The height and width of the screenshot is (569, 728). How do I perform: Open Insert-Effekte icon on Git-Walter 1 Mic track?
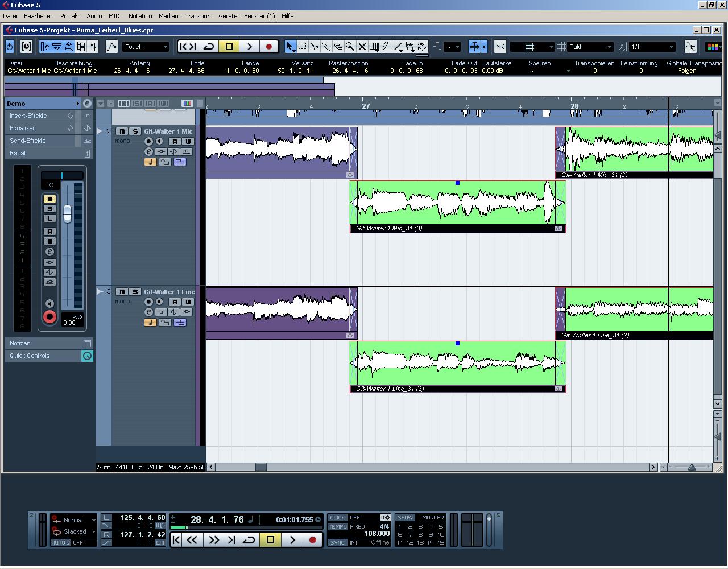tap(161, 152)
